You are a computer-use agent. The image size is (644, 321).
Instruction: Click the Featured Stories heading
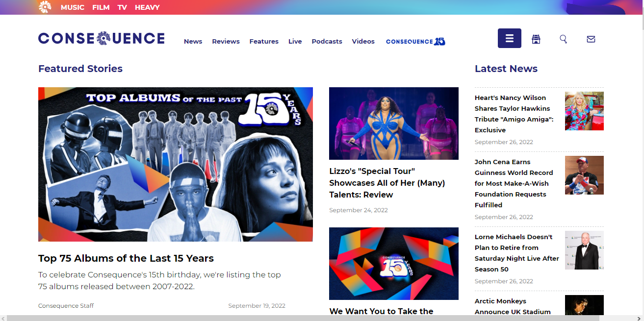click(80, 69)
